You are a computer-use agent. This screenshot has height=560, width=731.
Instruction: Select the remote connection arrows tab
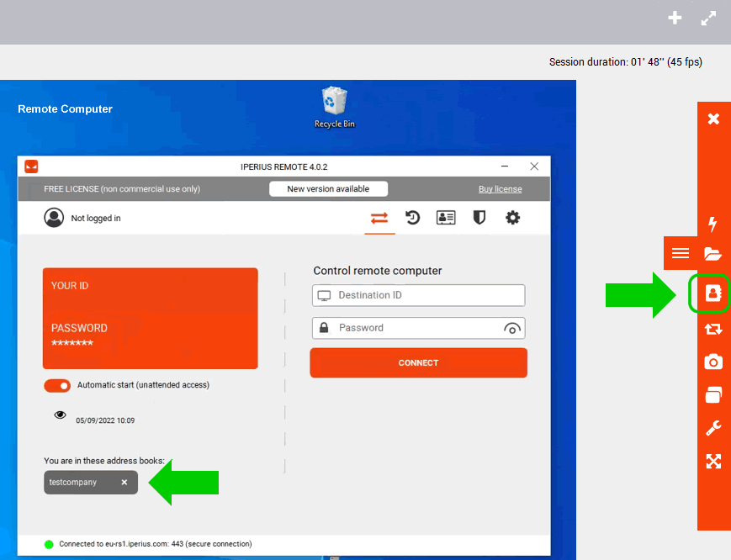tap(379, 218)
